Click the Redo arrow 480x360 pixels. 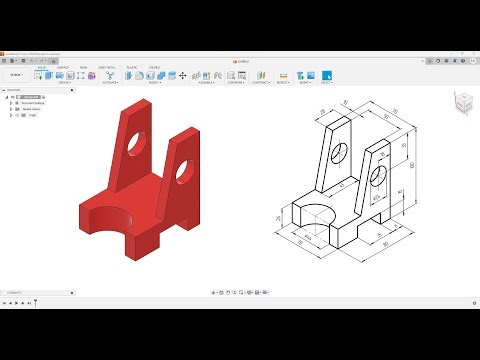pyautogui.click(x=42, y=61)
